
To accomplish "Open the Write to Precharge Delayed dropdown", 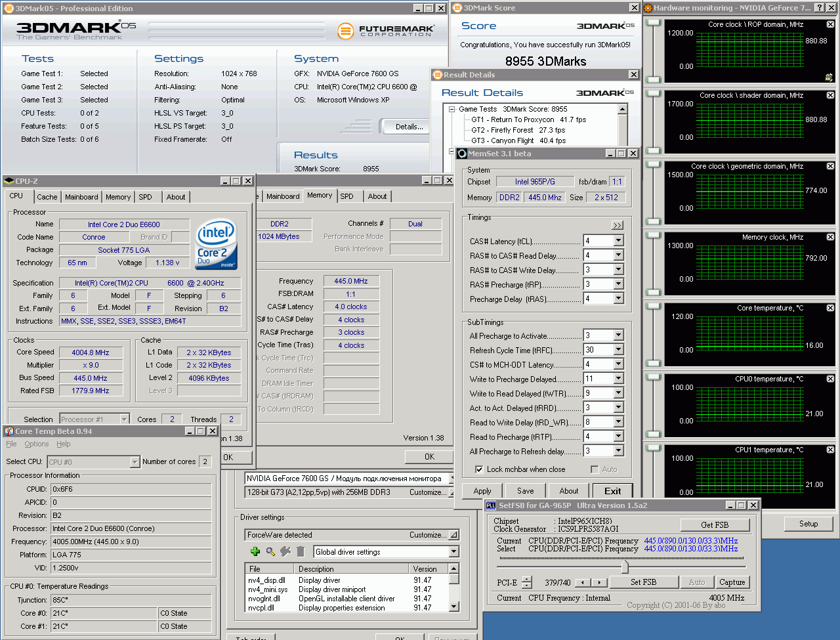I will (618, 379).
